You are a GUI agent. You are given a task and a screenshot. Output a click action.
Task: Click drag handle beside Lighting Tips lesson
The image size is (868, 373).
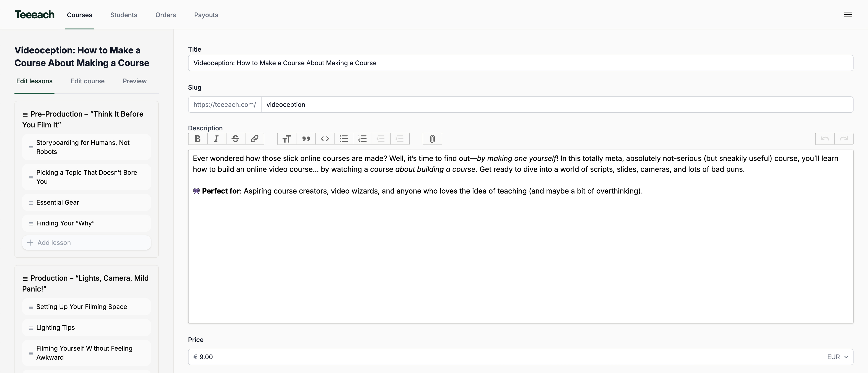click(x=31, y=328)
